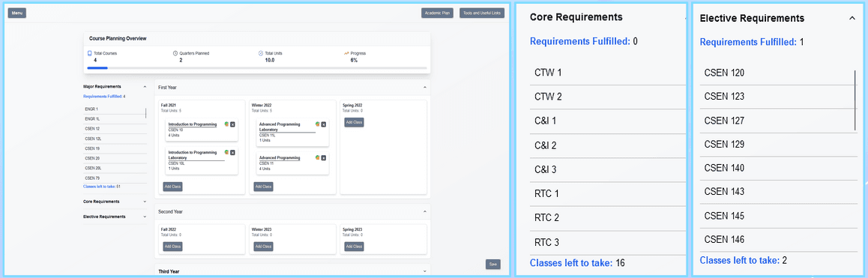Image resolution: width=868 pixels, height=278 pixels.
Task: Click the 'Requirements Fulfilled: 4' text
Action: [104, 97]
